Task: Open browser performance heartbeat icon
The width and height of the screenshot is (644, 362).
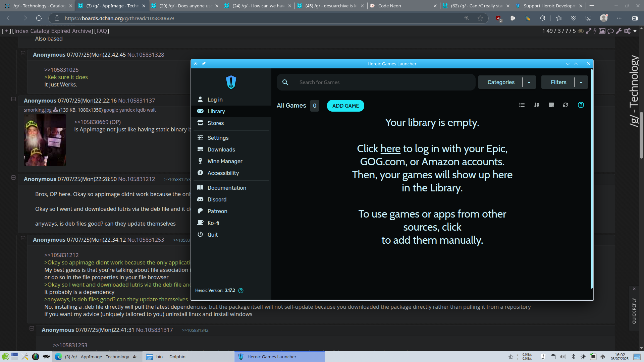Action: tap(573, 18)
